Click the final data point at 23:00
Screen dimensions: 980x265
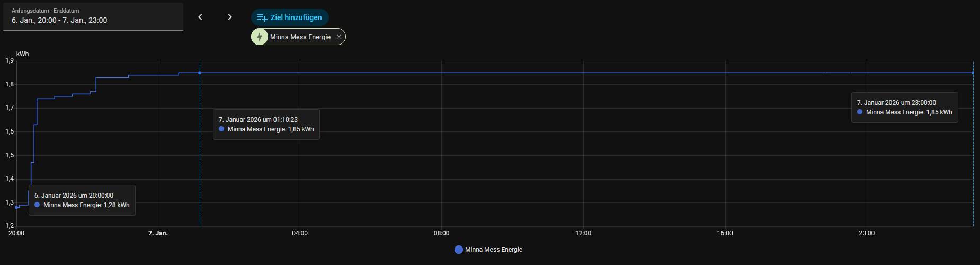pos(973,73)
